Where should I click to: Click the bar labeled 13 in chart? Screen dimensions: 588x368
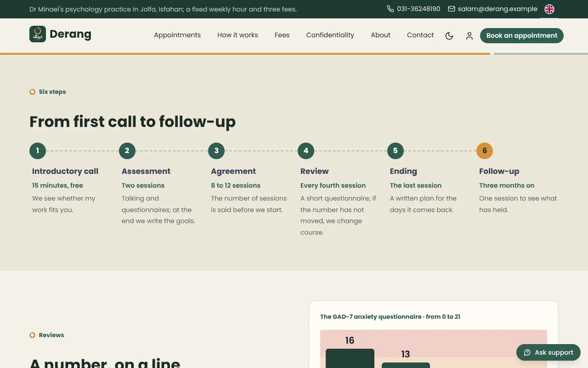[406, 365]
